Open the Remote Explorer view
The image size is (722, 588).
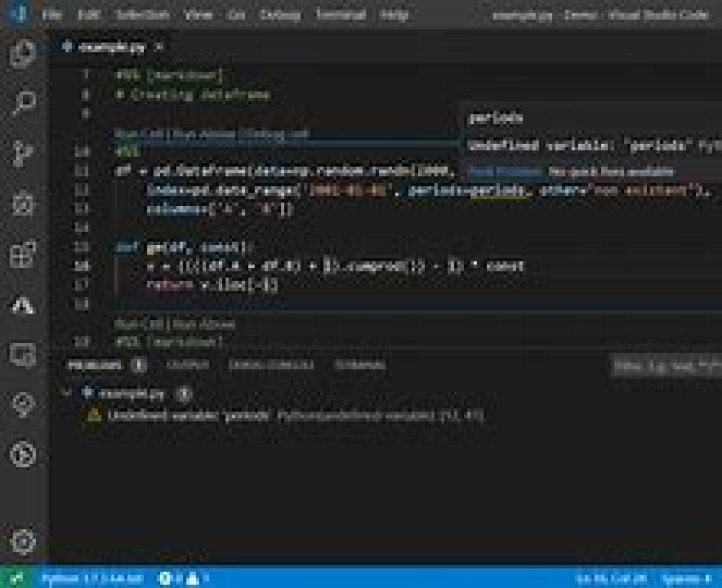coord(23,354)
